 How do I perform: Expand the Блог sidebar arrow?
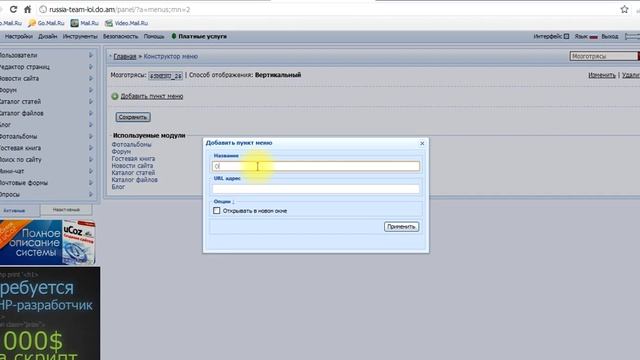91,125
